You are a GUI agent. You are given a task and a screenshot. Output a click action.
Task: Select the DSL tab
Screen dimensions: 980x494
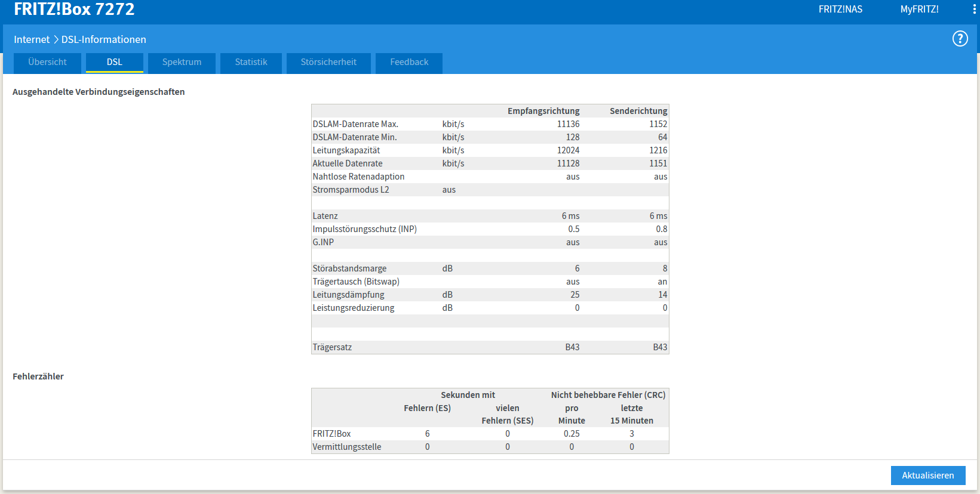115,63
